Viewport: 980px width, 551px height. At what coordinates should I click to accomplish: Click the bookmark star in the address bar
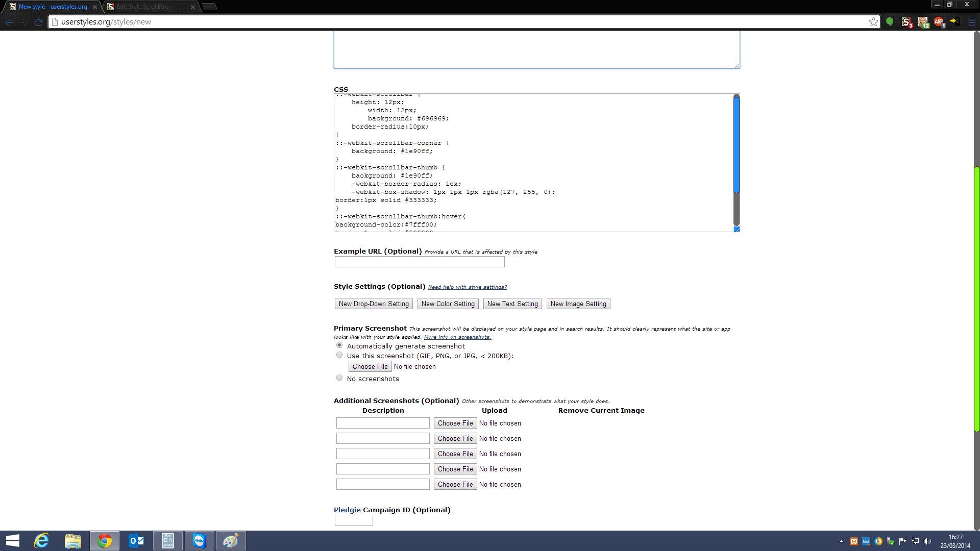(873, 22)
